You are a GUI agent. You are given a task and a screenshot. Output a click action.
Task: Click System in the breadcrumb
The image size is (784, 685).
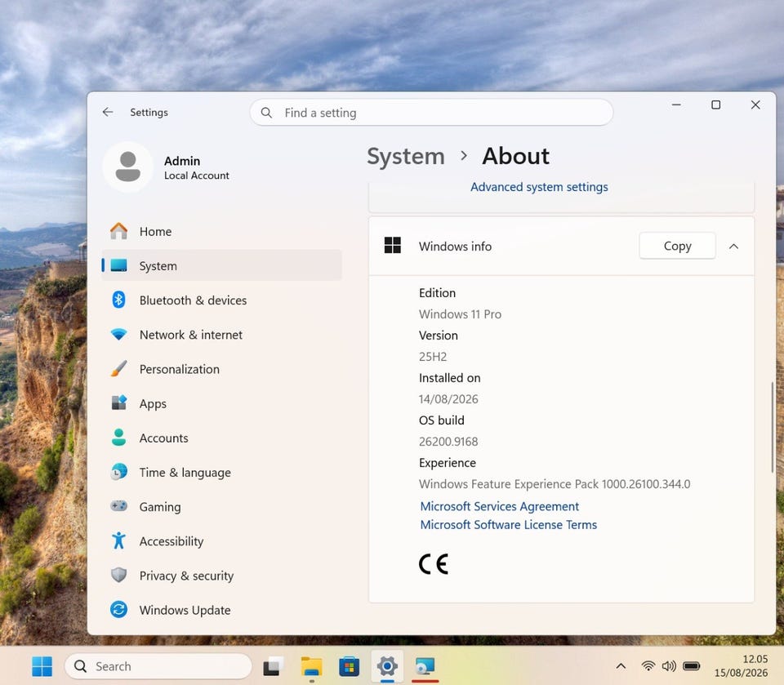tap(406, 156)
